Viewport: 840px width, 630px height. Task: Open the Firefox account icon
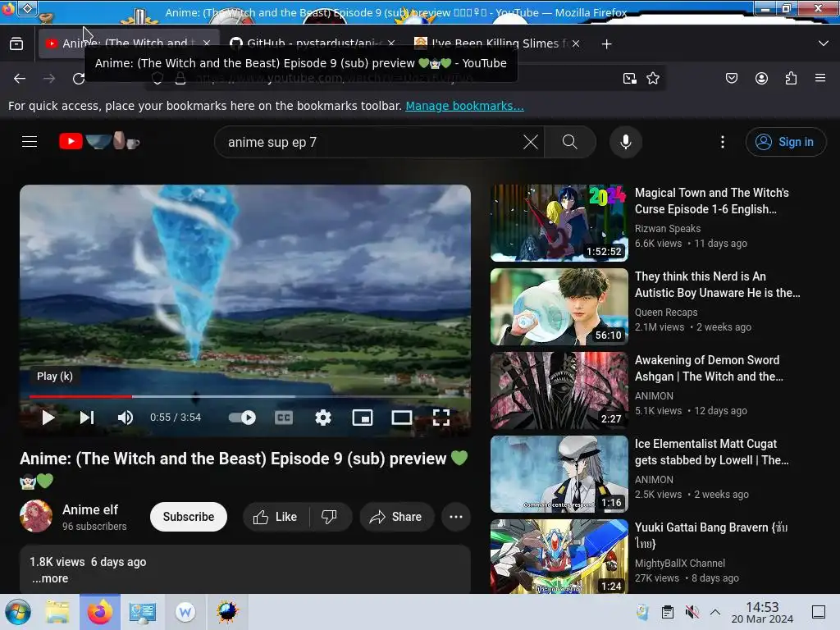coord(761,78)
